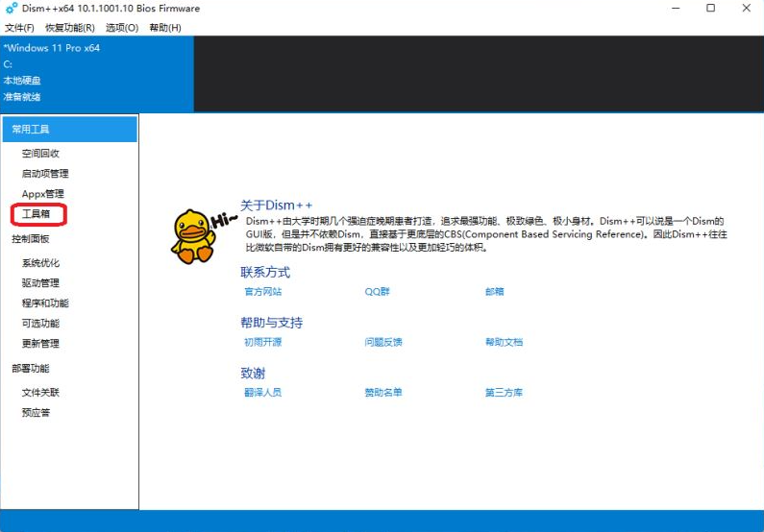Viewport: 764px width, 532px height.
Task: Open the 赞助名单 link
Action: (382, 393)
